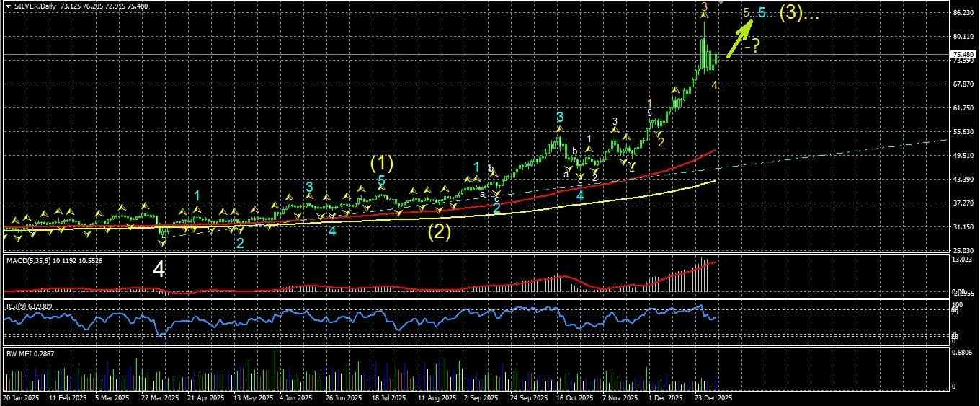Click the 49.510 price scale label
The image size is (980, 406).
[x=963, y=155]
